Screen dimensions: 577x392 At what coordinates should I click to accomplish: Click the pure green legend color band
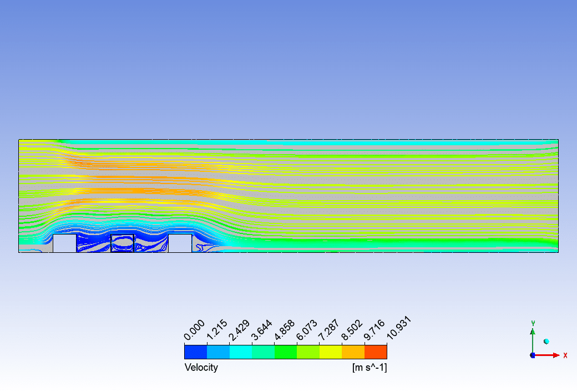[x=286, y=352]
